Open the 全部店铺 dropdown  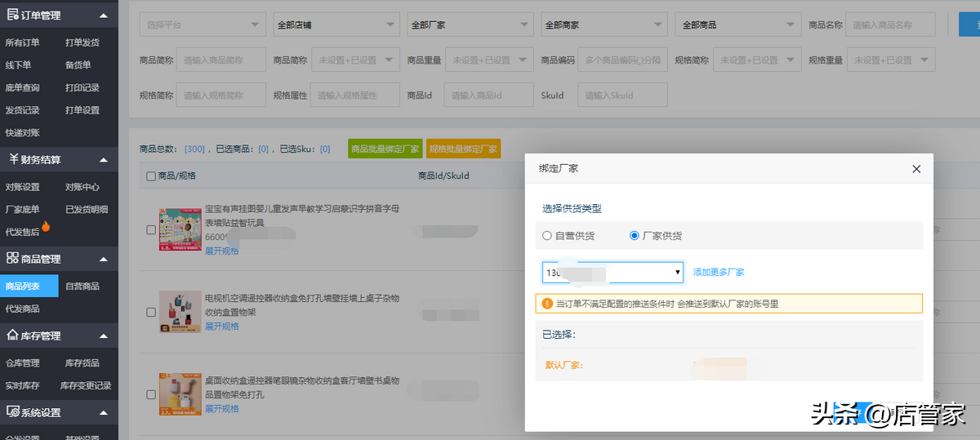336,25
